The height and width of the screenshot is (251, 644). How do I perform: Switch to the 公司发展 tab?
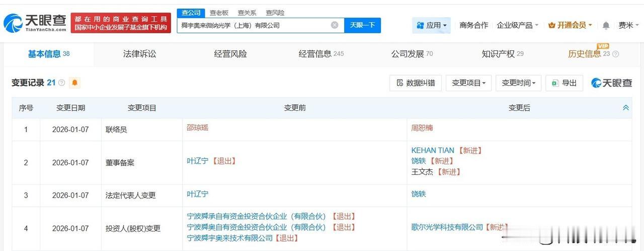point(412,54)
